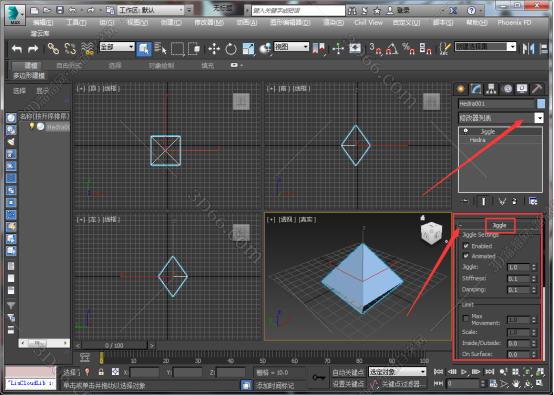The image size is (554, 395).
Task: Enable the Max Movement checkbox
Action: coord(466,318)
